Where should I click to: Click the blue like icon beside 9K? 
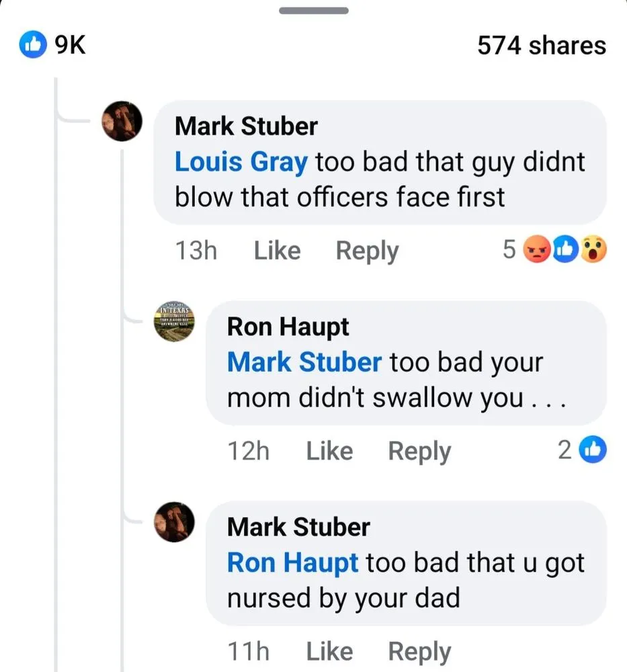(x=31, y=46)
